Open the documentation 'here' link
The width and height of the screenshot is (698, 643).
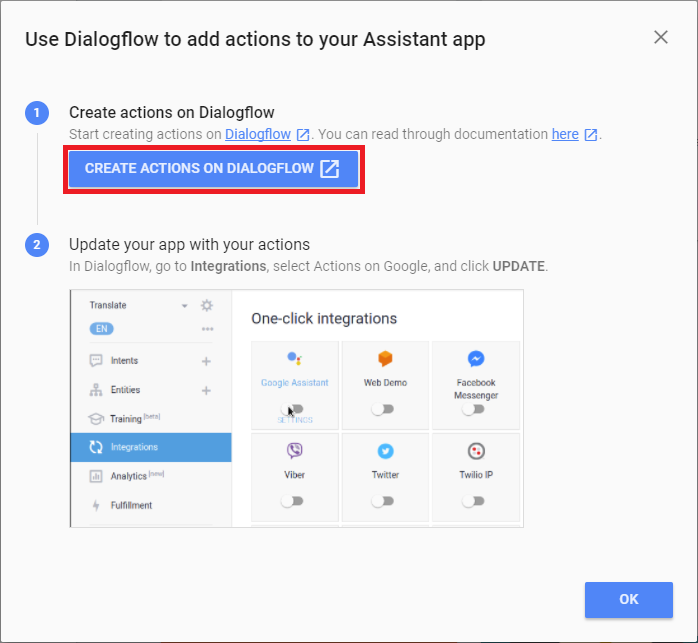point(565,134)
